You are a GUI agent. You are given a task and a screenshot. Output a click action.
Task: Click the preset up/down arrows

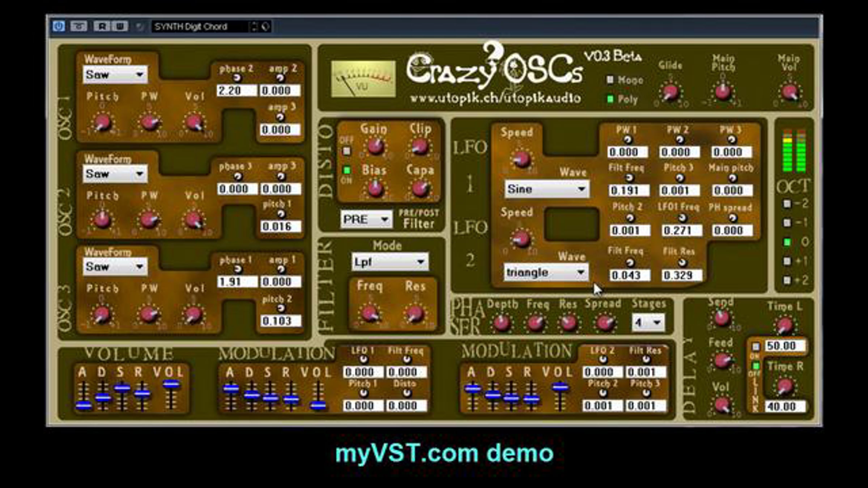pyautogui.click(x=254, y=26)
